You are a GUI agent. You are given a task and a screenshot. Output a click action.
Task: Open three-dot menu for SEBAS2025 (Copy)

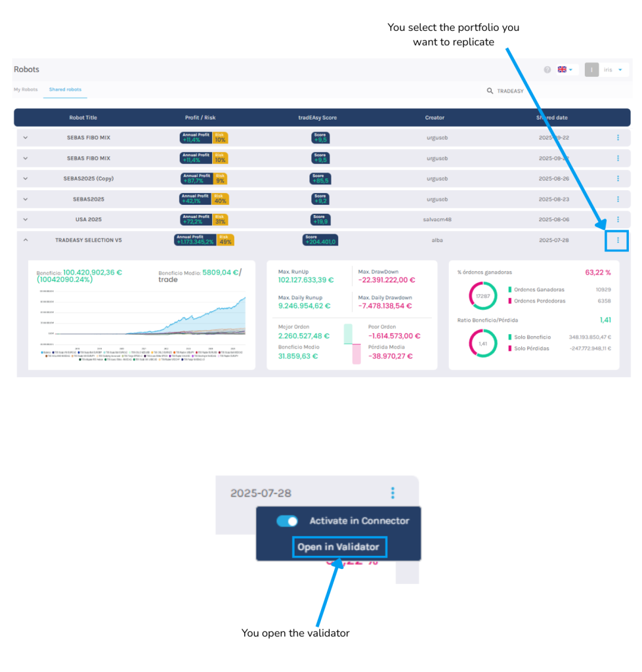(x=618, y=178)
